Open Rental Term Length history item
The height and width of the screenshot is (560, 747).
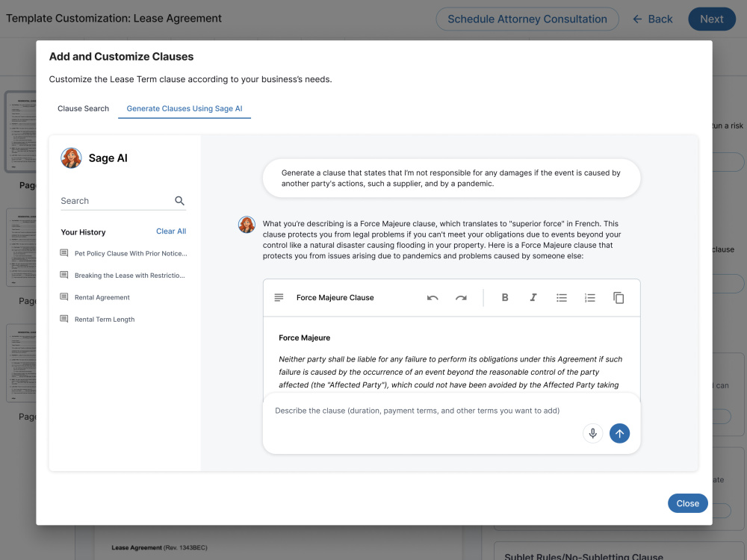105,319
